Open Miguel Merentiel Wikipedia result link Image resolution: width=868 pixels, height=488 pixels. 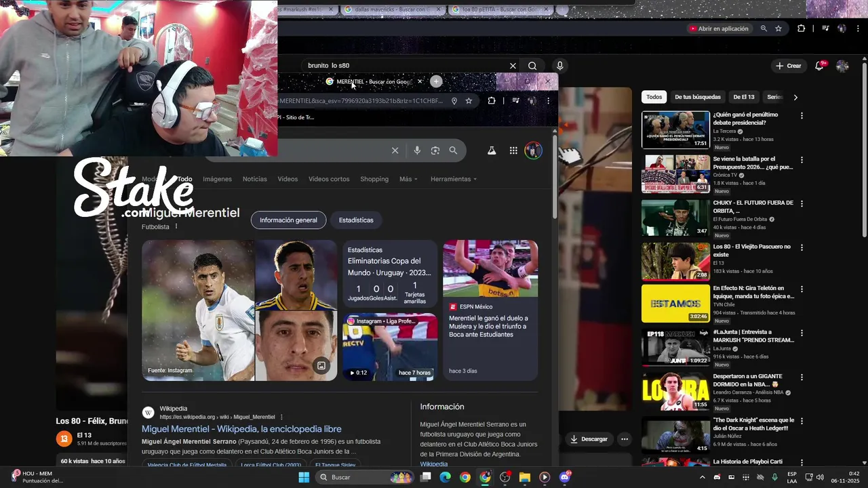[x=241, y=429]
